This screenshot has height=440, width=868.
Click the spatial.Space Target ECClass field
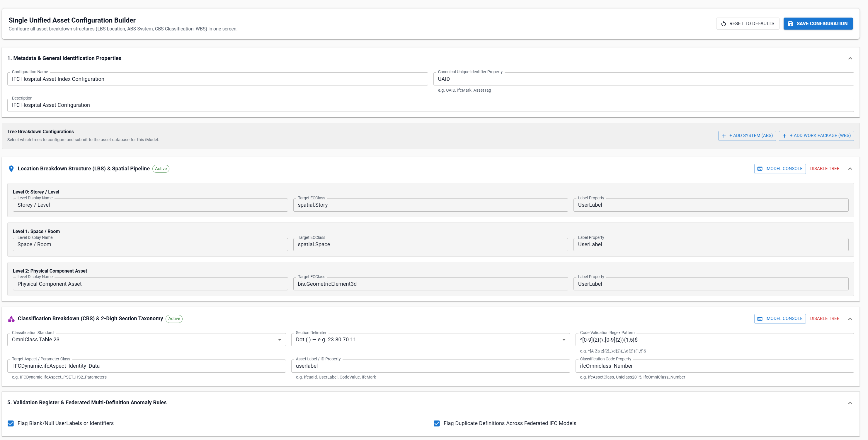tap(431, 245)
